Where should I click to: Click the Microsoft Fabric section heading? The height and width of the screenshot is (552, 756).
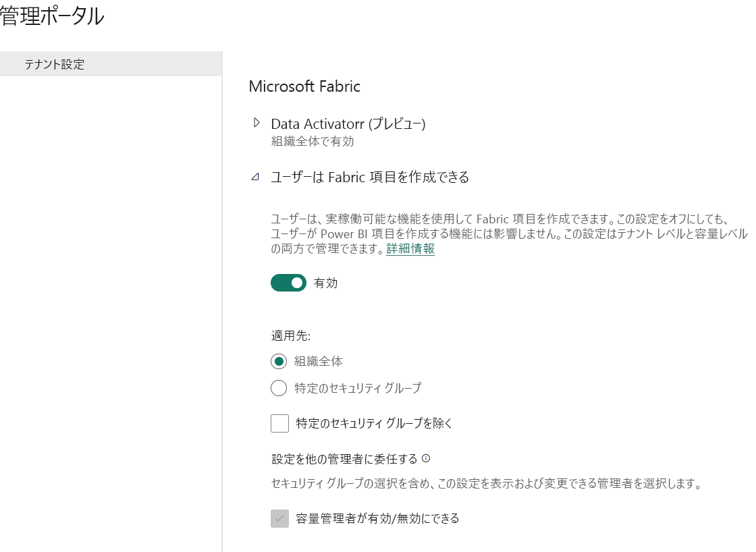tap(304, 86)
